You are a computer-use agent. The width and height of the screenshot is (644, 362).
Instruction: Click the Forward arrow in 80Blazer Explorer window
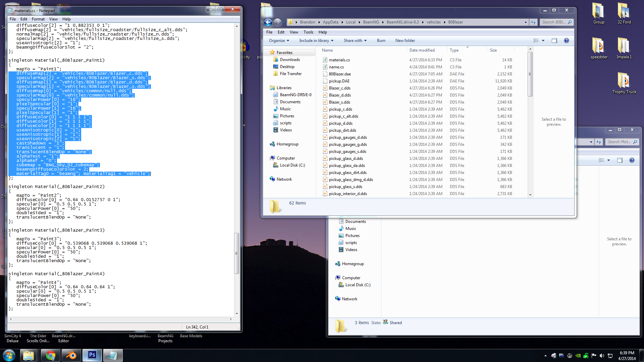point(277,22)
